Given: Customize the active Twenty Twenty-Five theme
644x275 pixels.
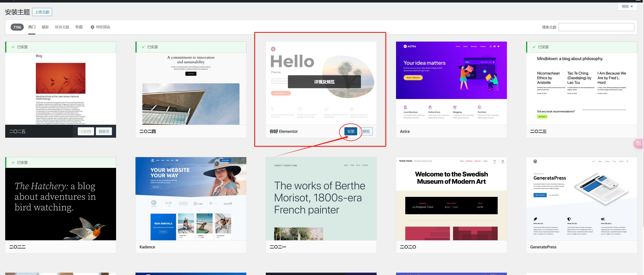Looking at the screenshot, I should coord(104,132).
